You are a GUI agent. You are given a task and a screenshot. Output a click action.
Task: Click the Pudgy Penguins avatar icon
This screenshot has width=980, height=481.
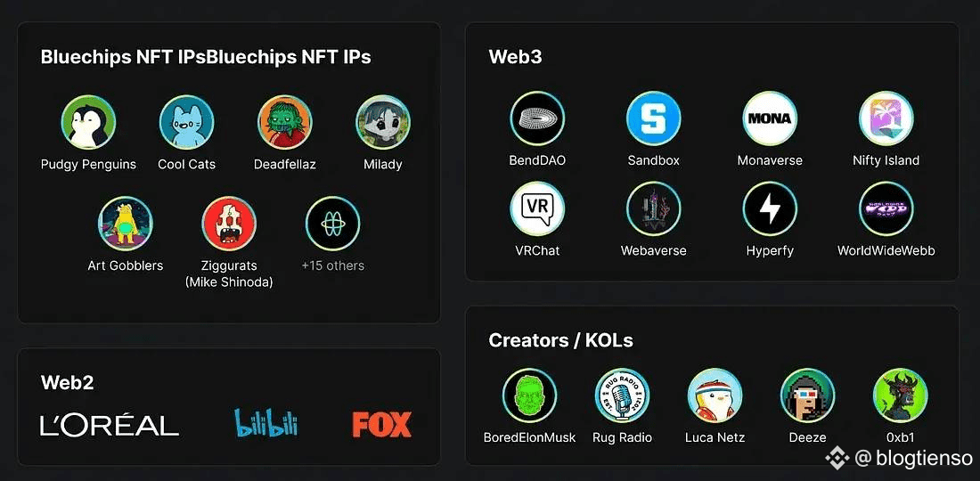(88, 122)
